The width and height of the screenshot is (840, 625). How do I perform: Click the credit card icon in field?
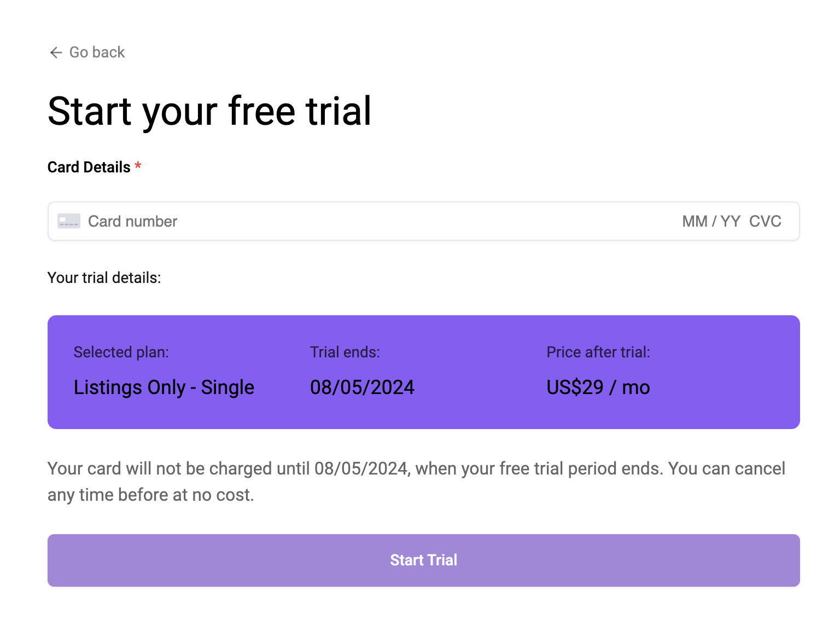pyautogui.click(x=69, y=221)
